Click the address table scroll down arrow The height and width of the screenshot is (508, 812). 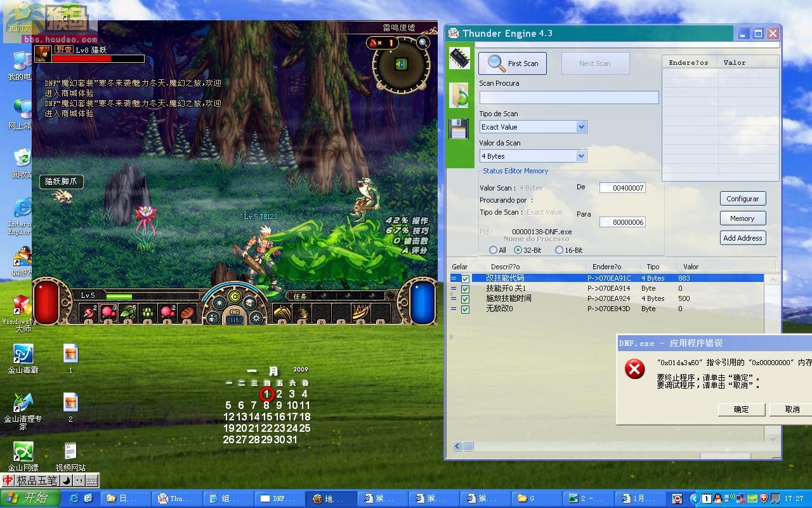pos(772,438)
